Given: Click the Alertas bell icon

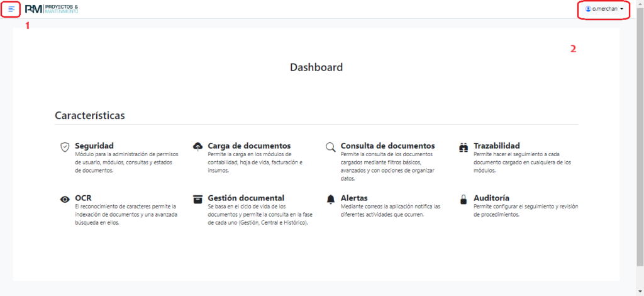Looking at the screenshot, I should [330, 199].
